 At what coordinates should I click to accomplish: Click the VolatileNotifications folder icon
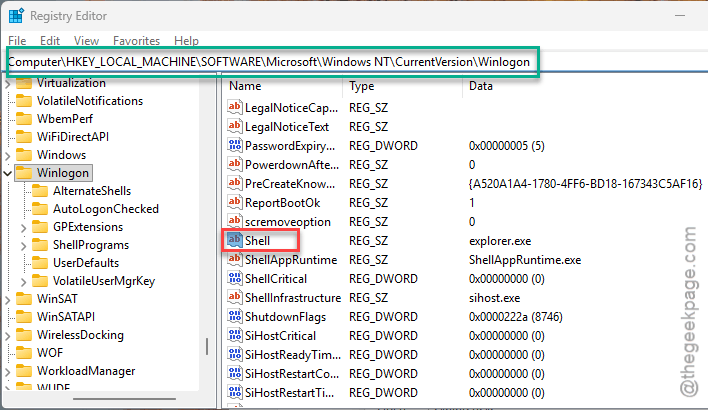tap(24, 101)
